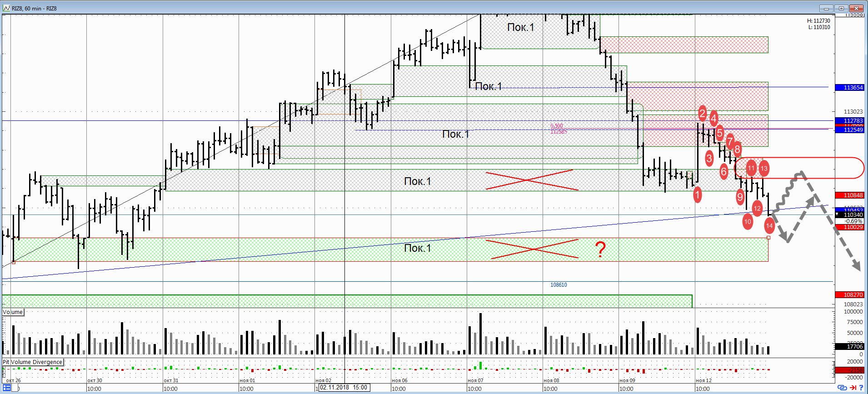Click the horizontal scroll thumb at bottom-left

point(15,388)
